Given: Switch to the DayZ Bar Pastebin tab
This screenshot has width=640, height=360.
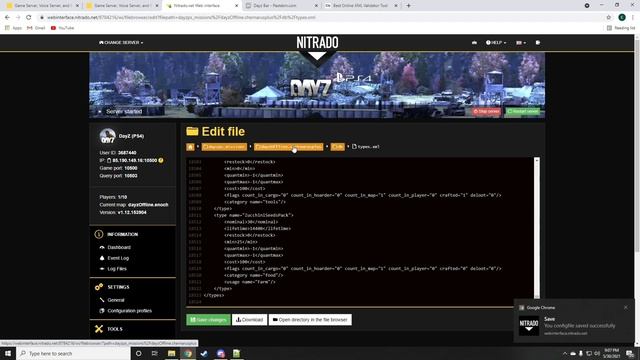Looking at the screenshot, I should click(281, 6).
